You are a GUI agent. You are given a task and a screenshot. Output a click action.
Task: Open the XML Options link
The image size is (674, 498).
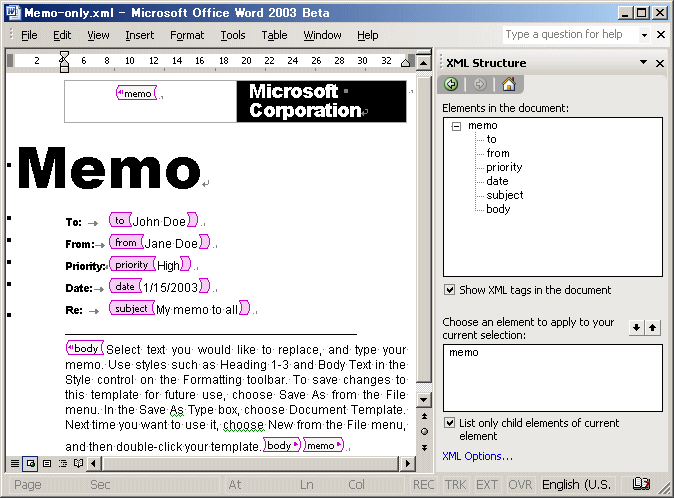tap(478, 456)
